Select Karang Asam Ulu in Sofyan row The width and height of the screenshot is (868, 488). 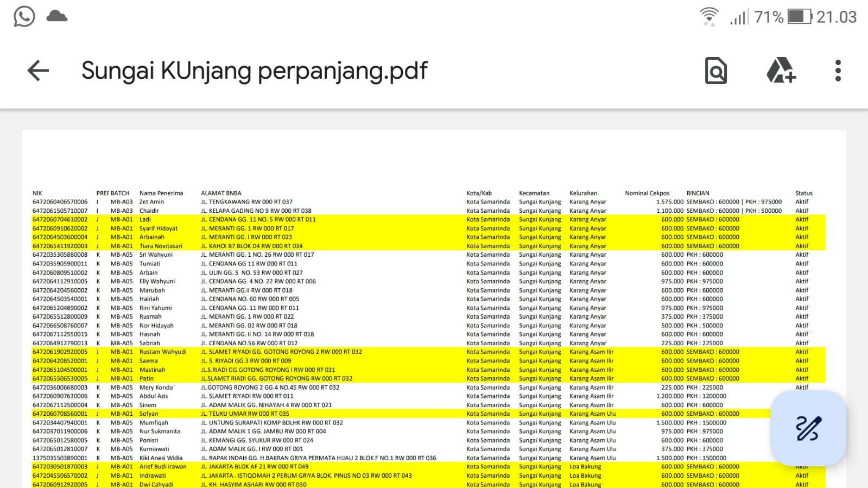coord(592,414)
